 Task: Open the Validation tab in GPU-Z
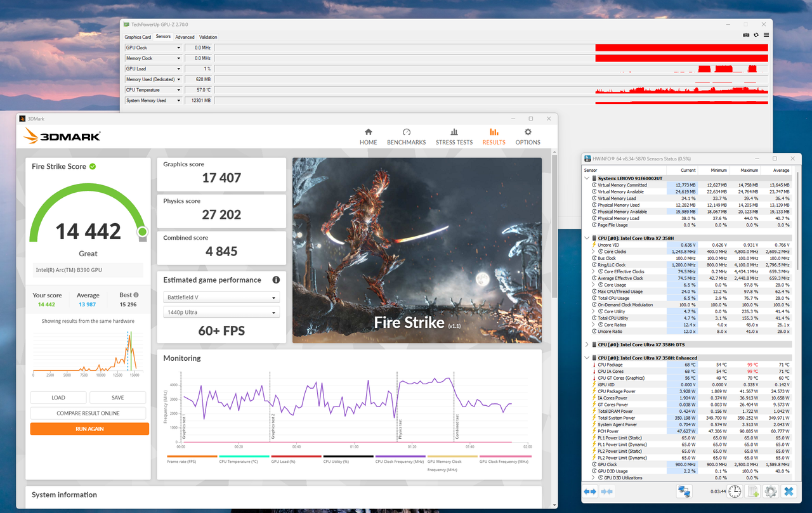(x=208, y=37)
